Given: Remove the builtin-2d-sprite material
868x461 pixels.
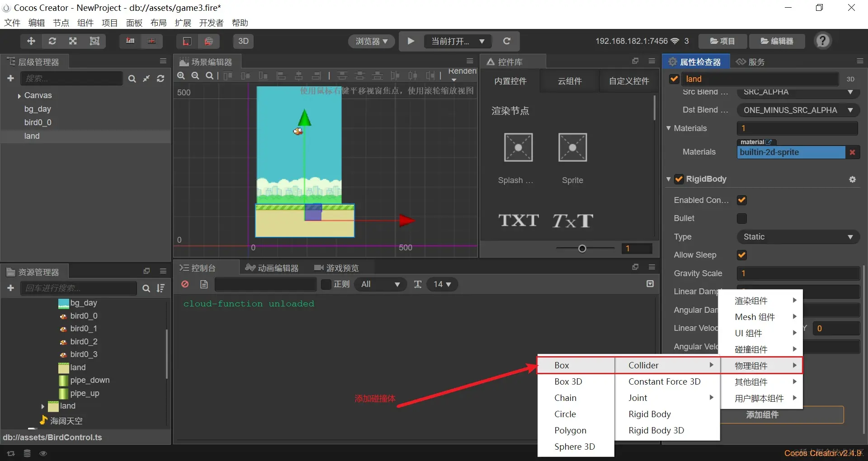Looking at the screenshot, I should [x=852, y=152].
